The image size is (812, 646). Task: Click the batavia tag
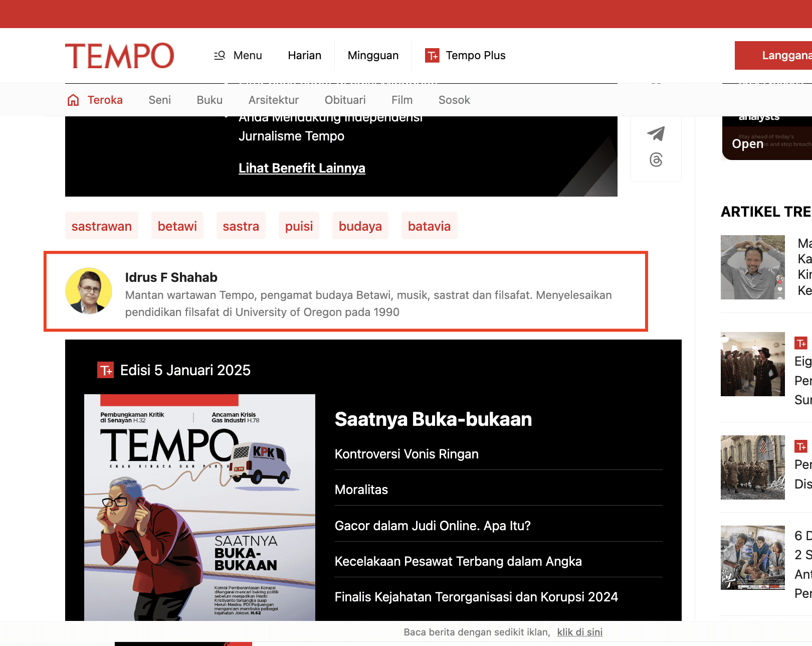[x=430, y=226]
